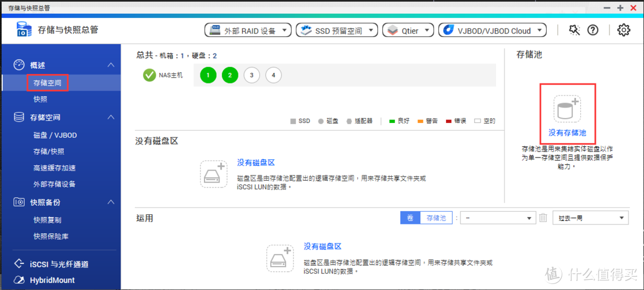Switch to the 存储池 tab in 运用
The image size is (644, 290).
coord(436,218)
